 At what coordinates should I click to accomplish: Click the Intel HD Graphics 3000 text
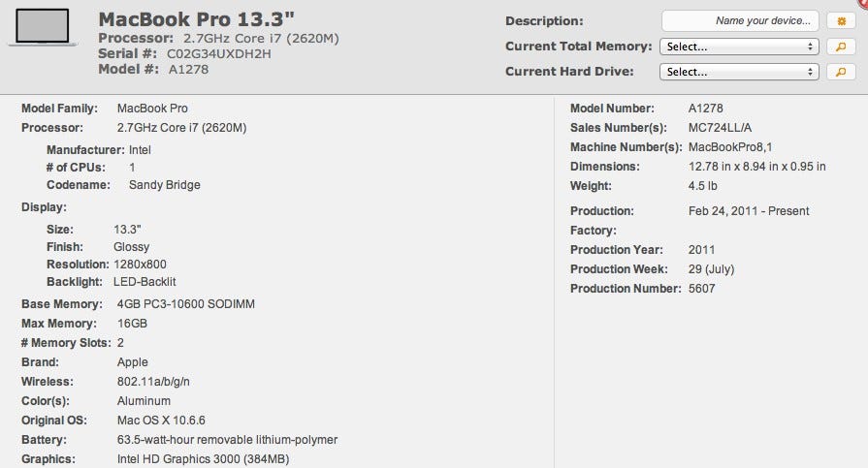[x=203, y=459]
